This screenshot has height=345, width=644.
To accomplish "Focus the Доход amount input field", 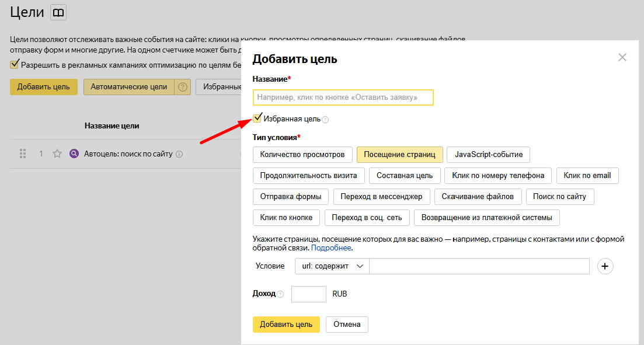I will click(x=308, y=294).
